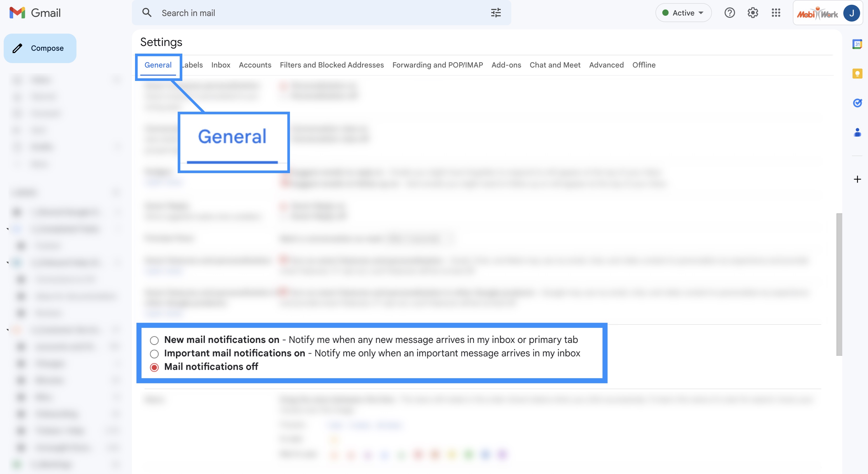Expand the Active status dropdown
Image resolution: width=868 pixels, height=474 pixels.
683,13
